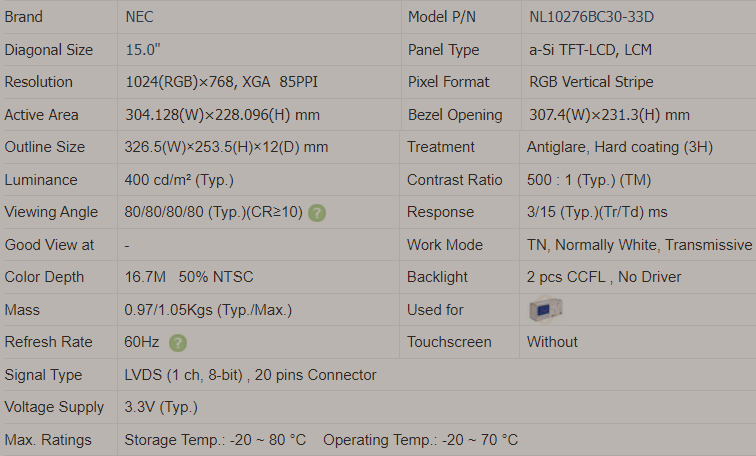Click the NEC brand value
Image resolution: width=756 pixels, height=456 pixels.
139,17
